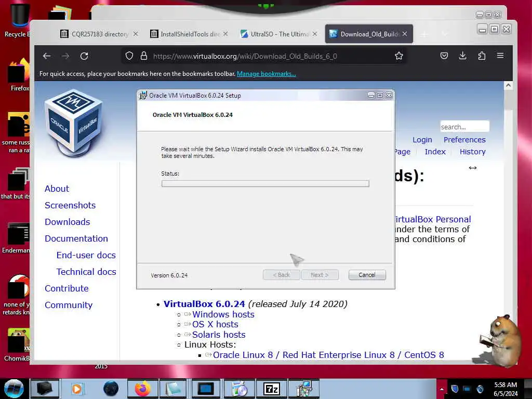This screenshot has height=399, width=532.
Task: Close the InstallShieldTools tab
Action: [225, 34]
